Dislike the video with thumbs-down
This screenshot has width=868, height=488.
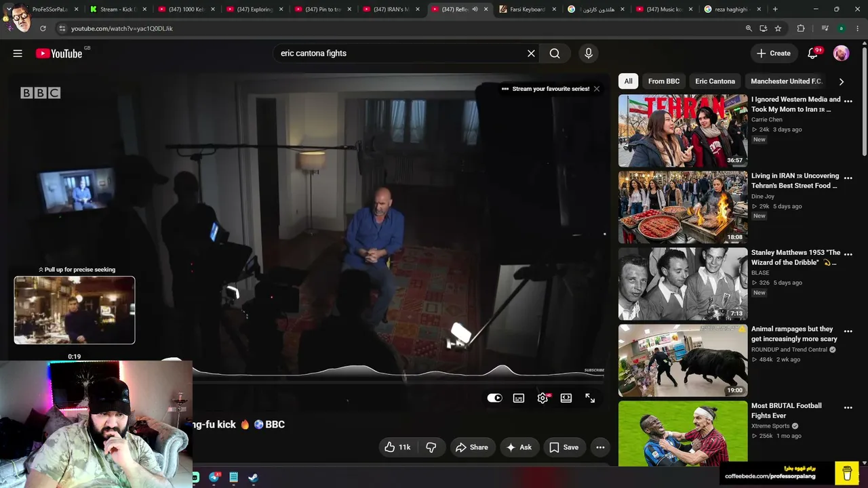coord(431,447)
